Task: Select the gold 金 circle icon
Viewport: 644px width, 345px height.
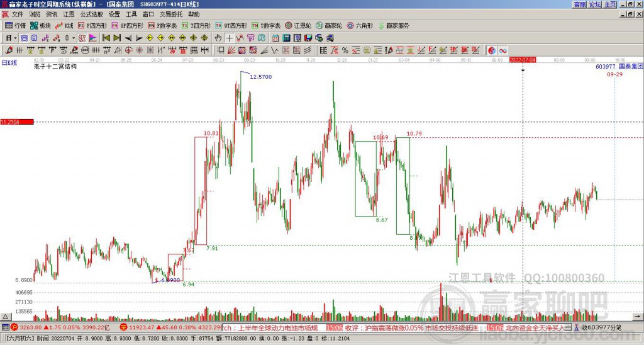Action: pos(367,50)
